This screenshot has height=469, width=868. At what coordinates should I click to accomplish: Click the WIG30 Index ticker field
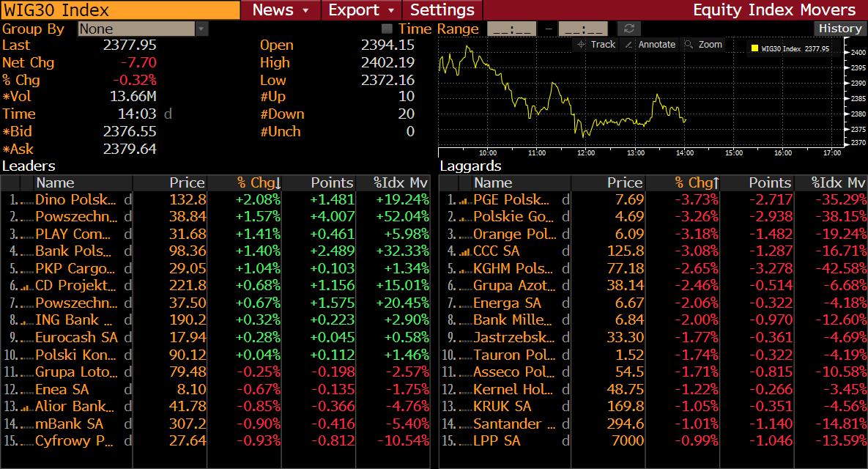(x=120, y=10)
